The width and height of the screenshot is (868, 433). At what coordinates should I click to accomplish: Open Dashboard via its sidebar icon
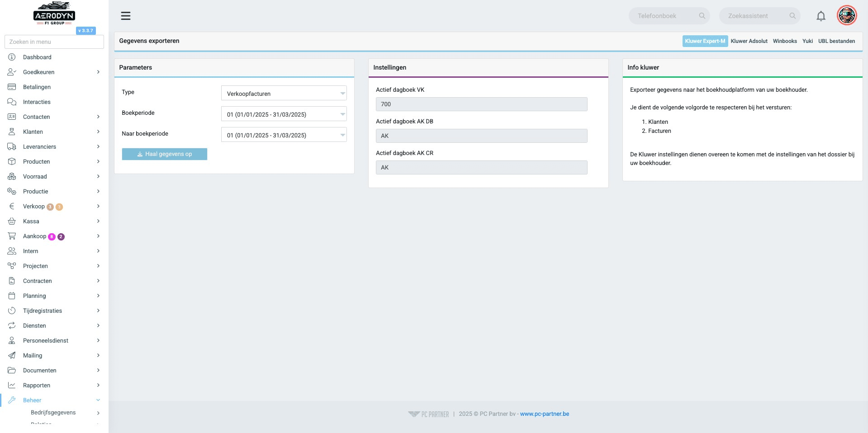[12, 57]
